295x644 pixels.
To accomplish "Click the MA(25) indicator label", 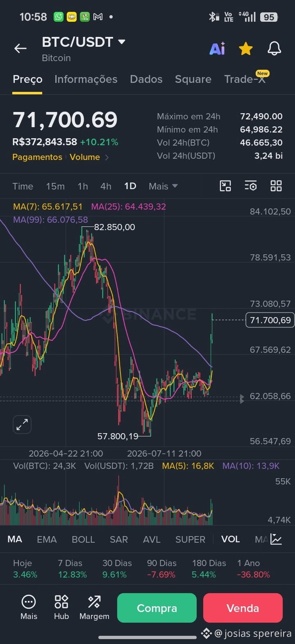I will click(x=129, y=207).
